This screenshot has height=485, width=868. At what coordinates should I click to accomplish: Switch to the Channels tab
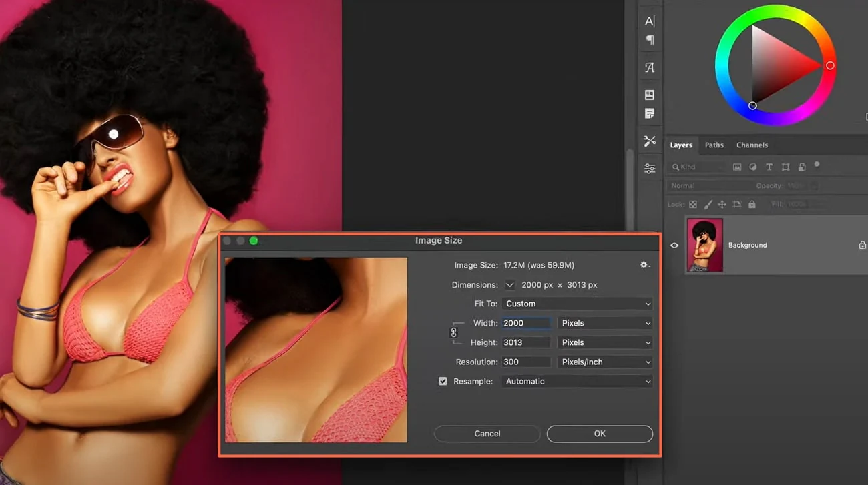[x=752, y=145]
